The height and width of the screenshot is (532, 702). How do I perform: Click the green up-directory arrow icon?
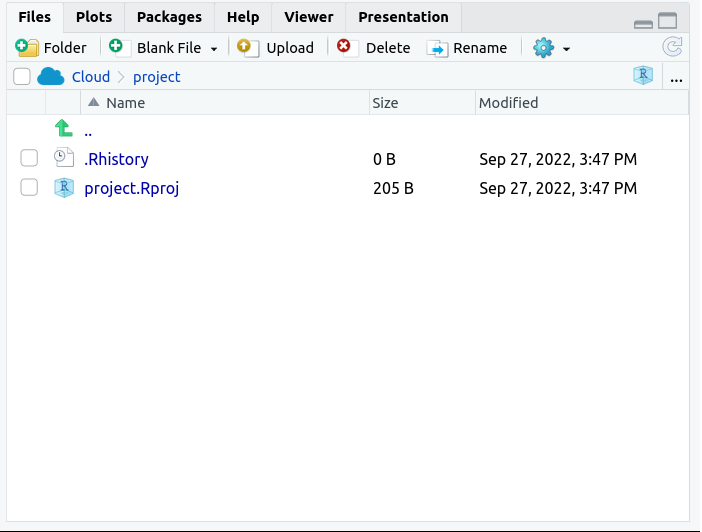64,129
